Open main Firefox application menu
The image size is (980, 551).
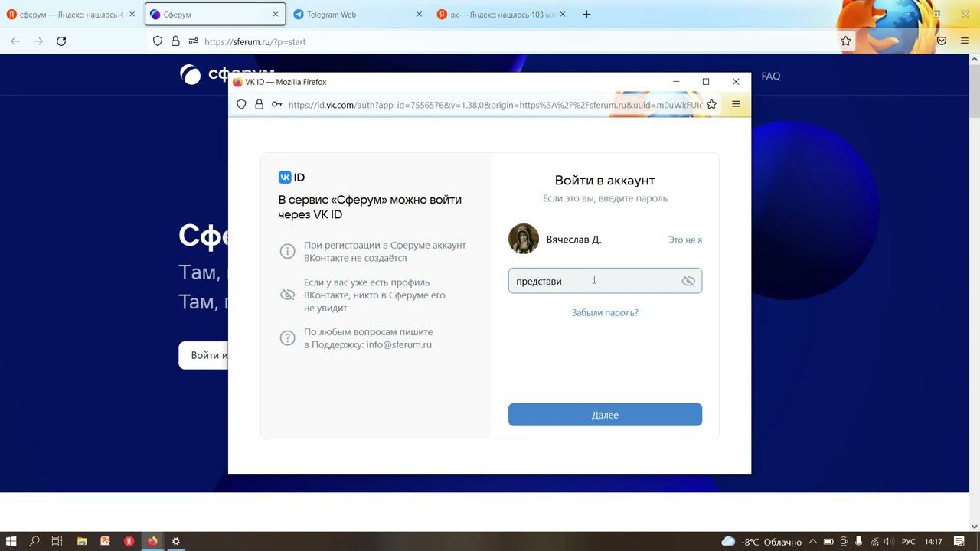tap(965, 41)
